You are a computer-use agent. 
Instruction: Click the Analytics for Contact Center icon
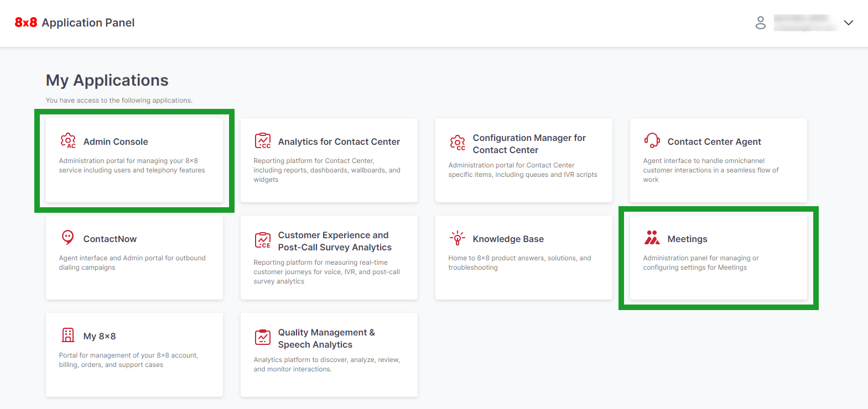coord(263,141)
